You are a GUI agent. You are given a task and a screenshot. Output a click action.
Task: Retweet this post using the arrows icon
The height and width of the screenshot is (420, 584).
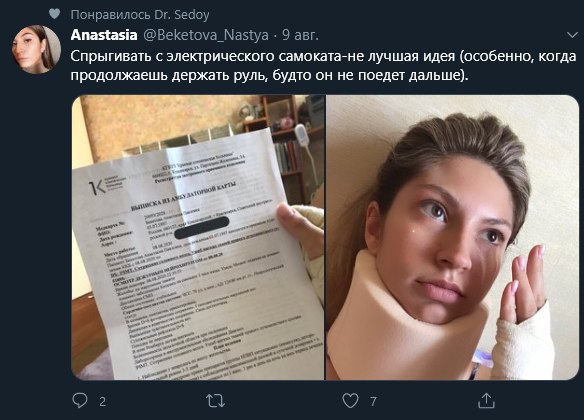pos(215,401)
